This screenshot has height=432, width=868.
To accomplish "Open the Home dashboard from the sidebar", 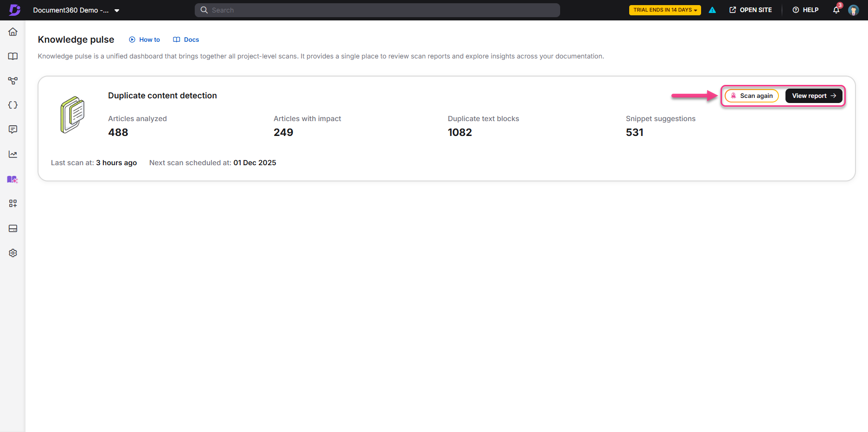I will click(13, 32).
